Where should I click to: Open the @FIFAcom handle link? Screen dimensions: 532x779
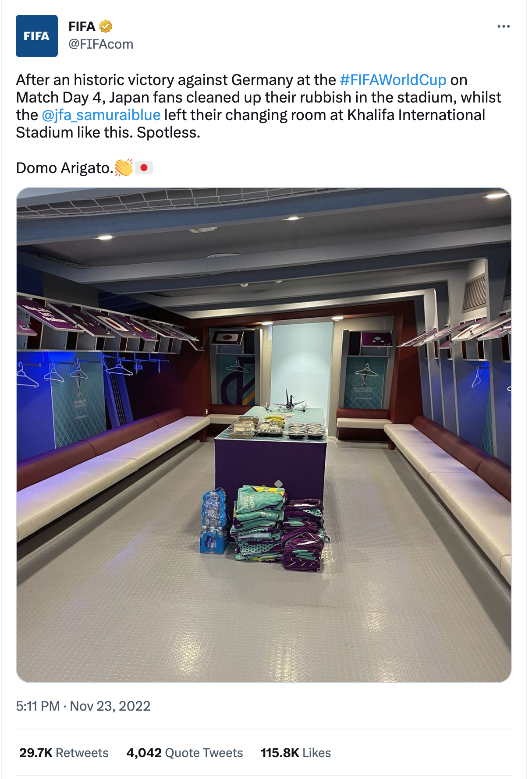101,44
